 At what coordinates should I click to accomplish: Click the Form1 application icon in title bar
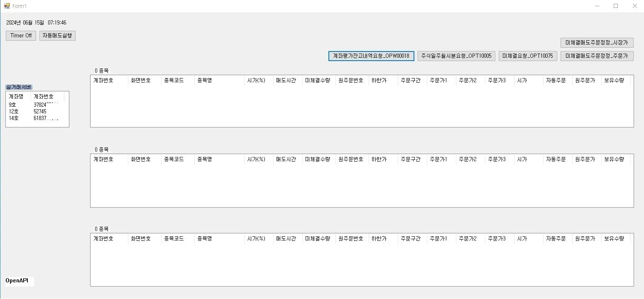7,6
